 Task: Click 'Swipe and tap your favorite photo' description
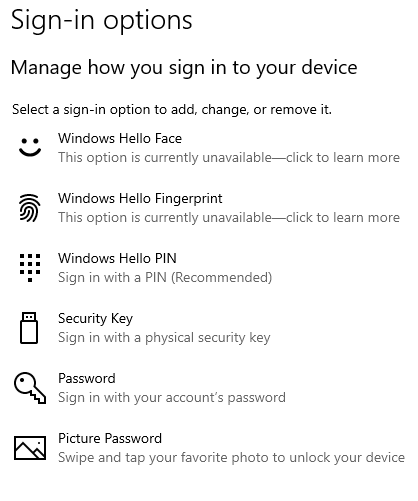231,457
